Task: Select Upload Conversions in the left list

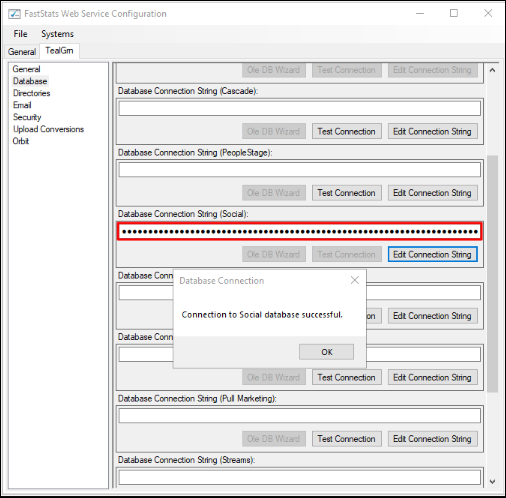Action: (x=48, y=129)
